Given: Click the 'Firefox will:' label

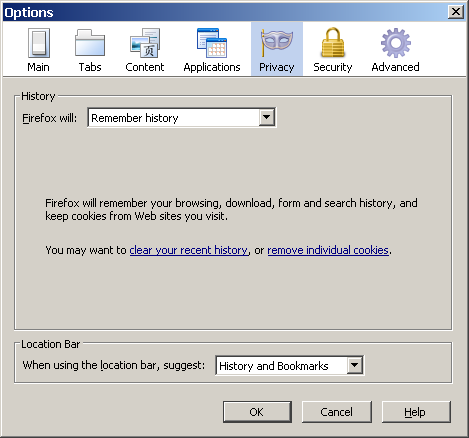Looking at the screenshot, I should (x=50, y=118).
